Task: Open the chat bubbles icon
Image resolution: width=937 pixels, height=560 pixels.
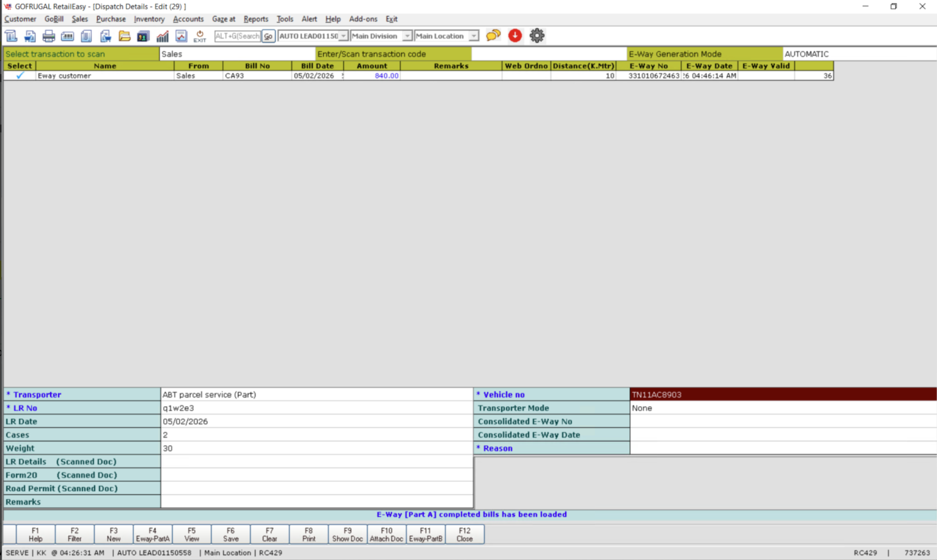Action: click(493, 35)
